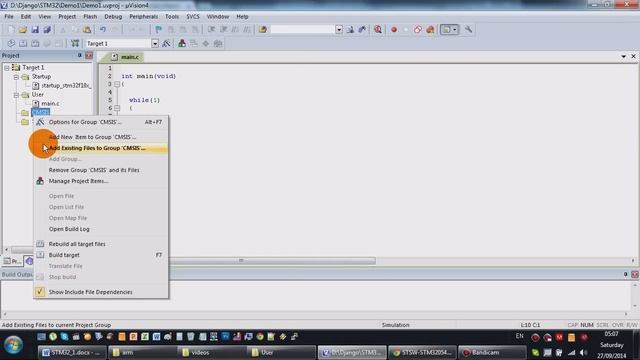The width and height of the screenshot is (640, 360).
Task: Click the Indent selected text icon
Action: pyautogui.click(x=211, y=29)
